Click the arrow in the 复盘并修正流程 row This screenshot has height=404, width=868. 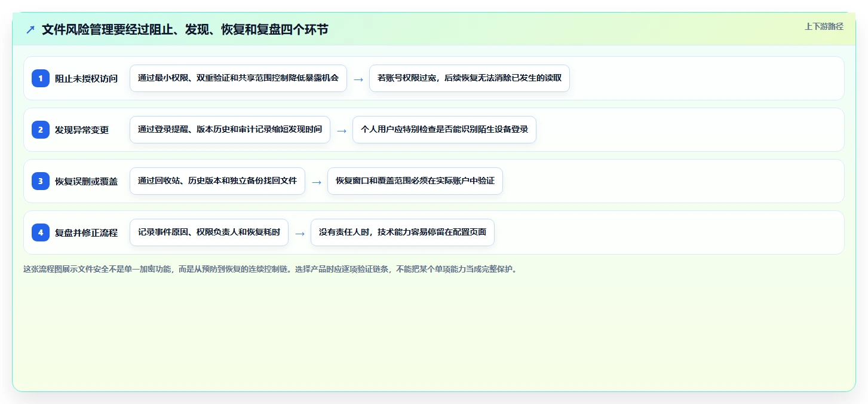point(300,233)
